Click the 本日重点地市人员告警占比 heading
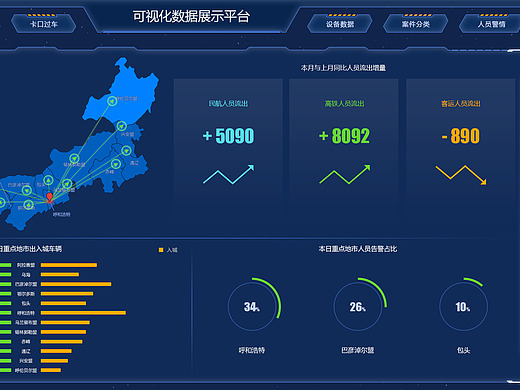 [358, 249]
